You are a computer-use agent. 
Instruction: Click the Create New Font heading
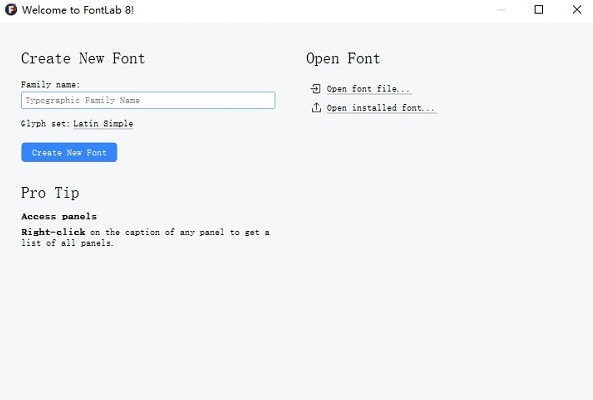[83, 59]
